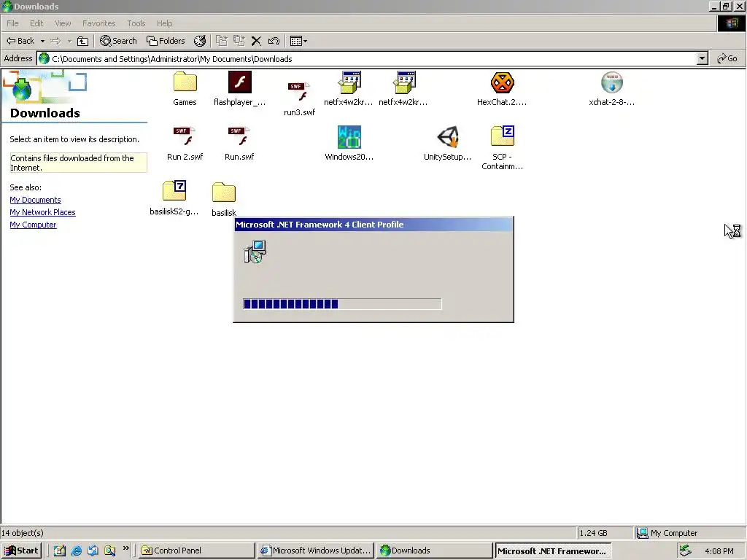This screenshot has height=560, width=747.
Task: Open the My Network Places link
Action: point(42,212)
